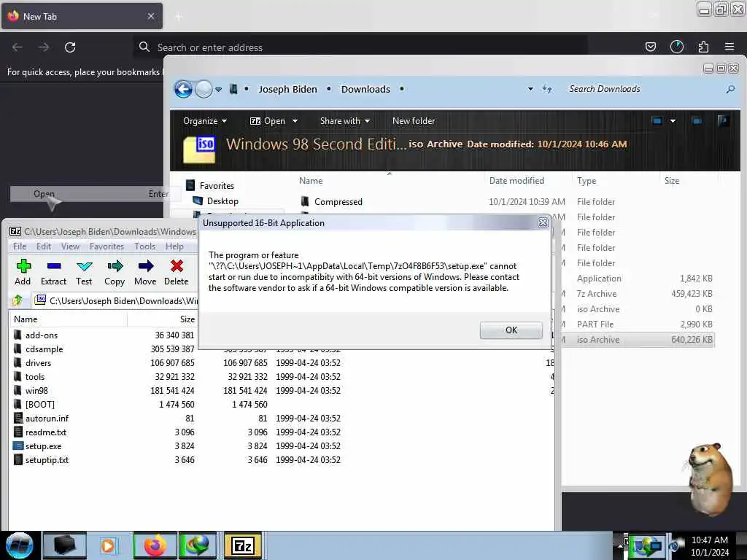Open the Firefox hamburger application menu
Screen dimensions: 747x560
[x=729, y=47]
